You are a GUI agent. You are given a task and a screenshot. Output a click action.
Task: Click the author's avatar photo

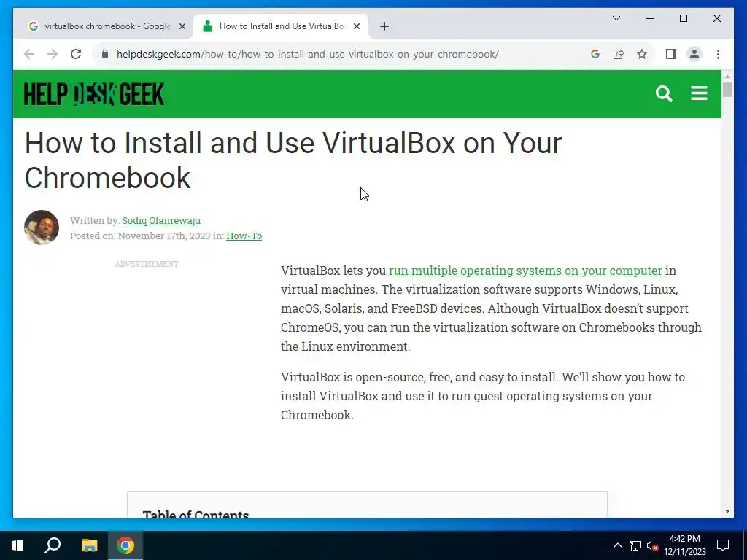(42, 227)
